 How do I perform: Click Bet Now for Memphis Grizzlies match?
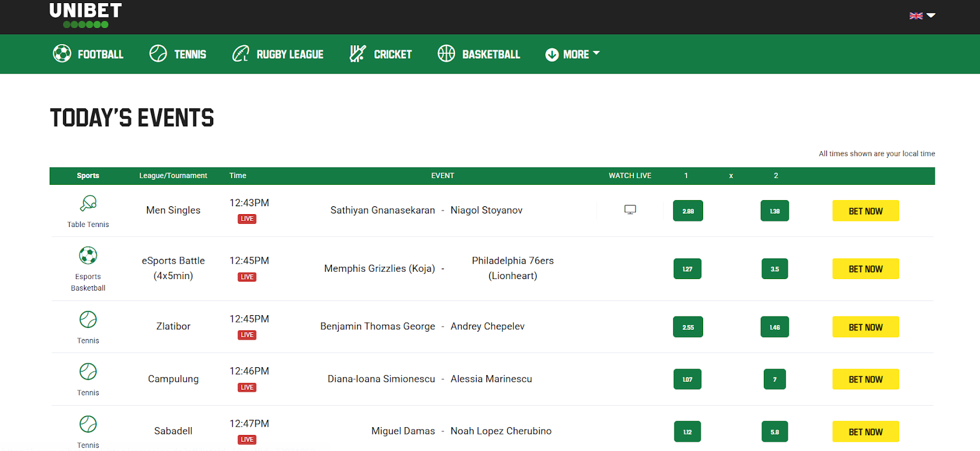865,269
